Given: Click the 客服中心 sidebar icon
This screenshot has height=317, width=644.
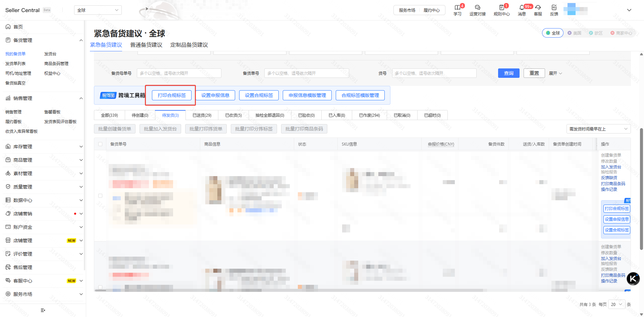Looking at the screenshot, I should pos(8,280).
